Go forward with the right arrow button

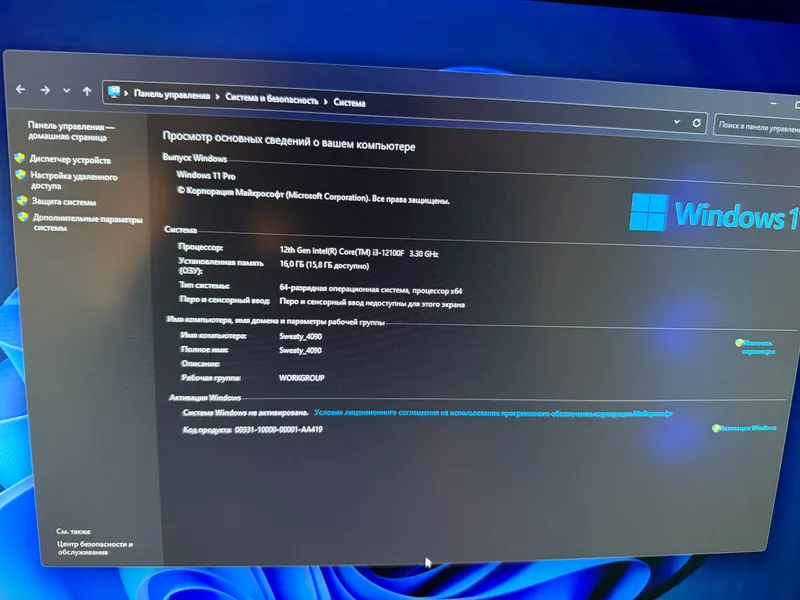click(45, 90)
